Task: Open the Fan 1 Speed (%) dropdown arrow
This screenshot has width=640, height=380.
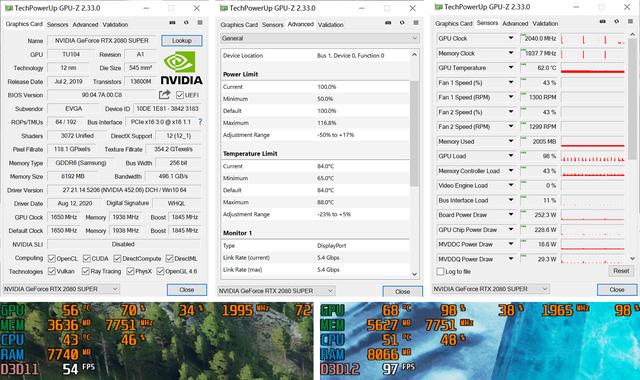Action: [x=511, y=82]
